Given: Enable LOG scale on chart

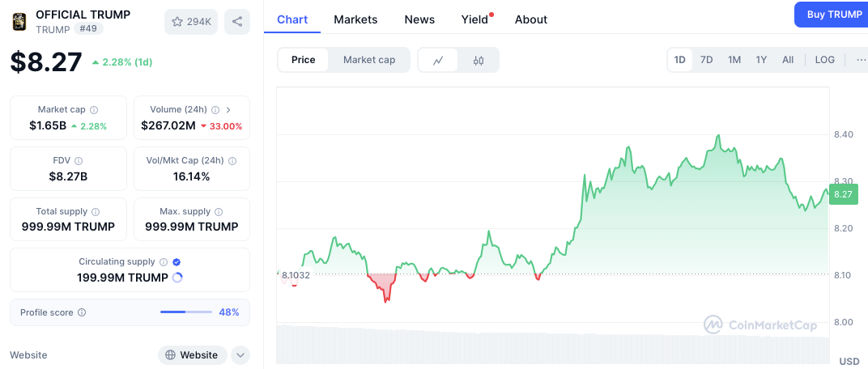Looking at the screenshot, I should click(825, 60).
